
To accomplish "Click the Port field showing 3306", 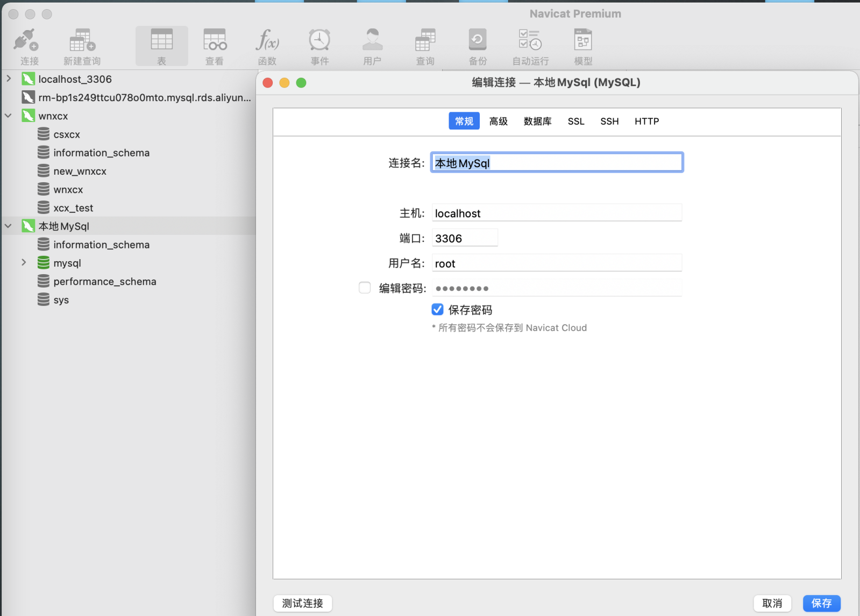I will coord(465,238).
